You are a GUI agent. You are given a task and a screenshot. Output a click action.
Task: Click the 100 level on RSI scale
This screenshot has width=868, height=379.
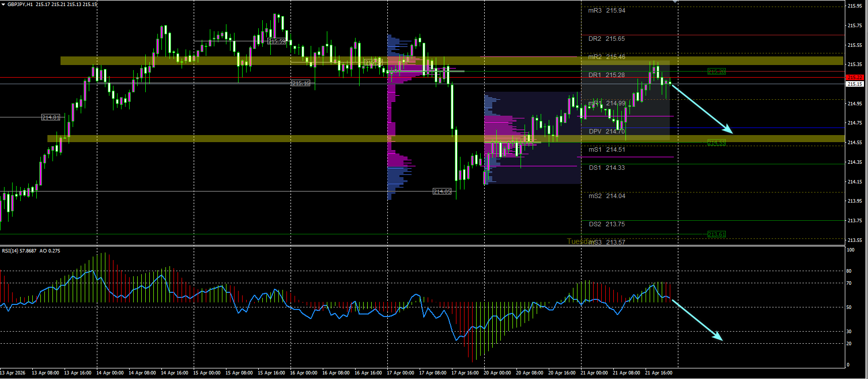point(851,250)
